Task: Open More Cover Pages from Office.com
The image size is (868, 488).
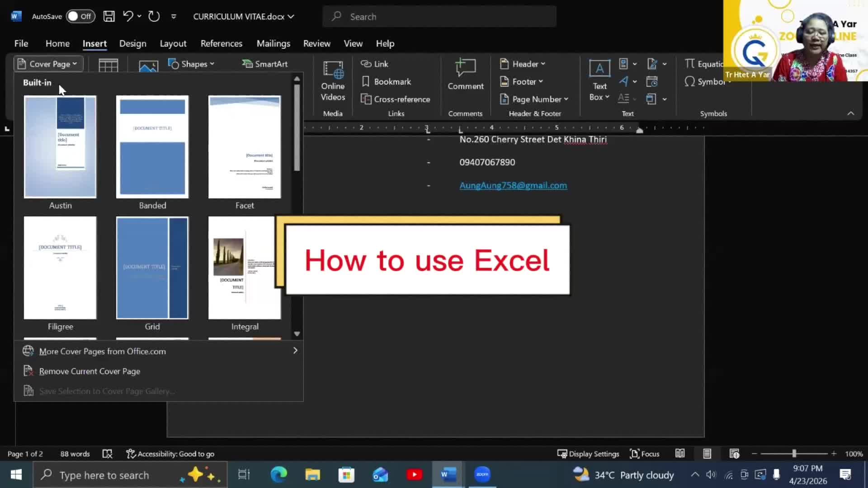Action: [x=159, y=351]
